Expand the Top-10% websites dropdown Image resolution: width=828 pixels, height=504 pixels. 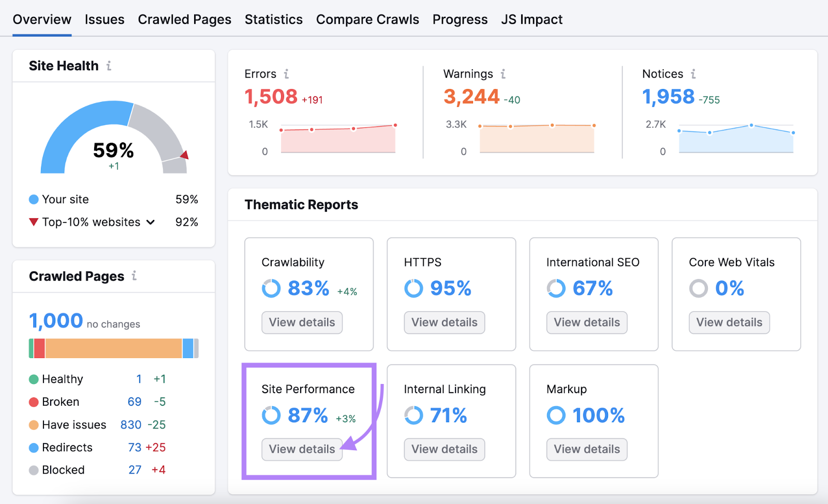pyautogui.click(x=151, y=222)
